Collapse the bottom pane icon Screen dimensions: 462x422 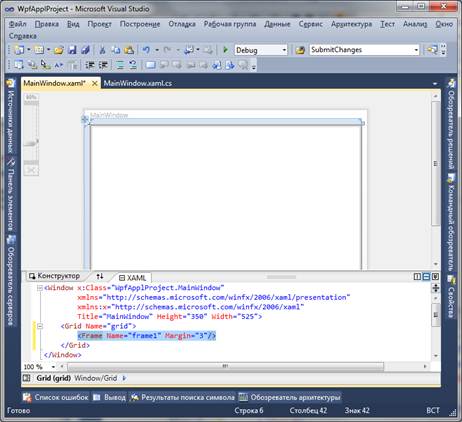(x=435, y=277)
